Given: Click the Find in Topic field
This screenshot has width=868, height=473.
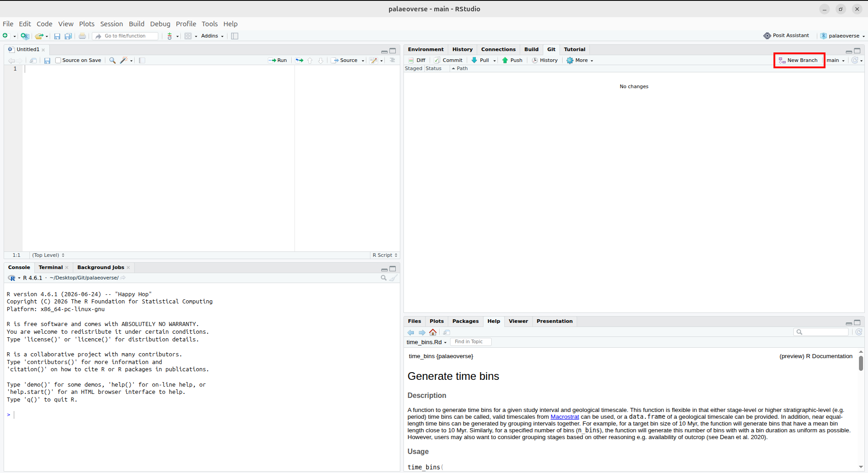Looking at the screenshot, I should pos(470,342).
